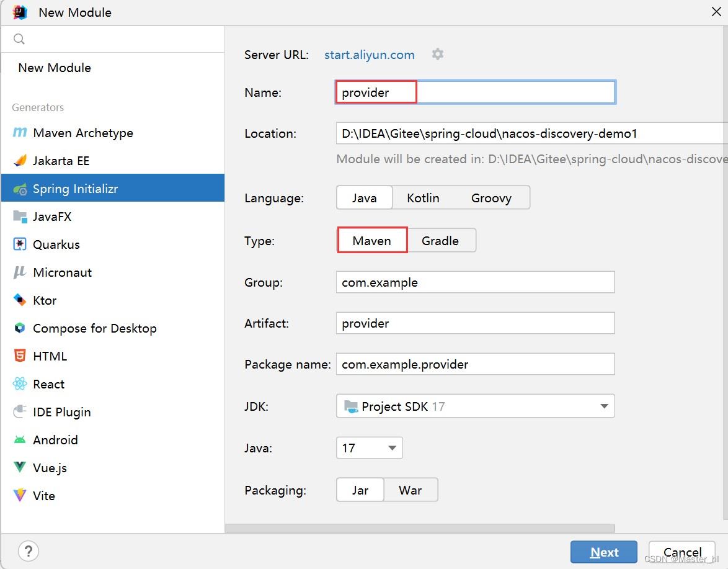
Task: Choose Groovy as the language
Action: [x=491, y=198]
